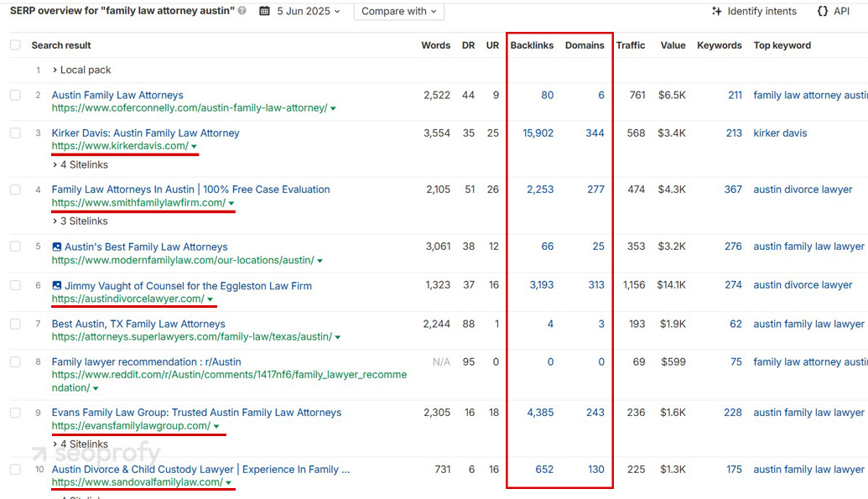Viewport: 868px width, 499px height.
Task: Open the 5 Jun 2025 date dropdown
Action: (x=309, y=11)
